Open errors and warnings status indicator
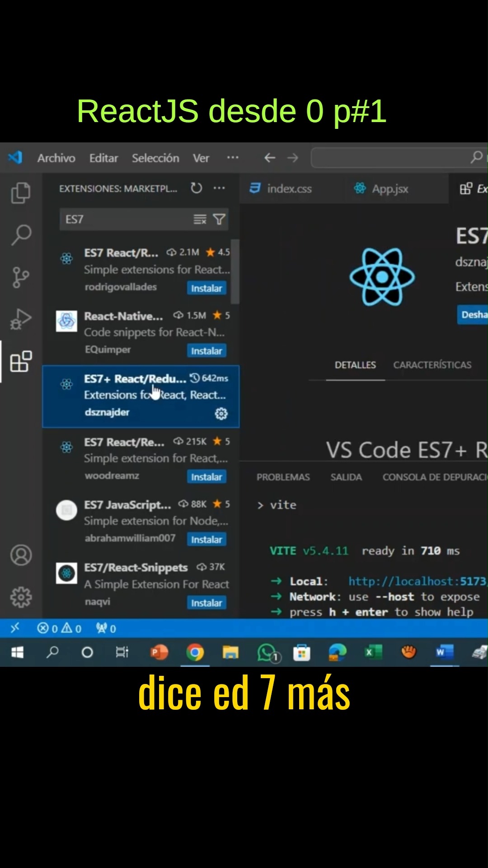Image resolution: width=488 pixels, height=868 pixels. tap(59, 628)
